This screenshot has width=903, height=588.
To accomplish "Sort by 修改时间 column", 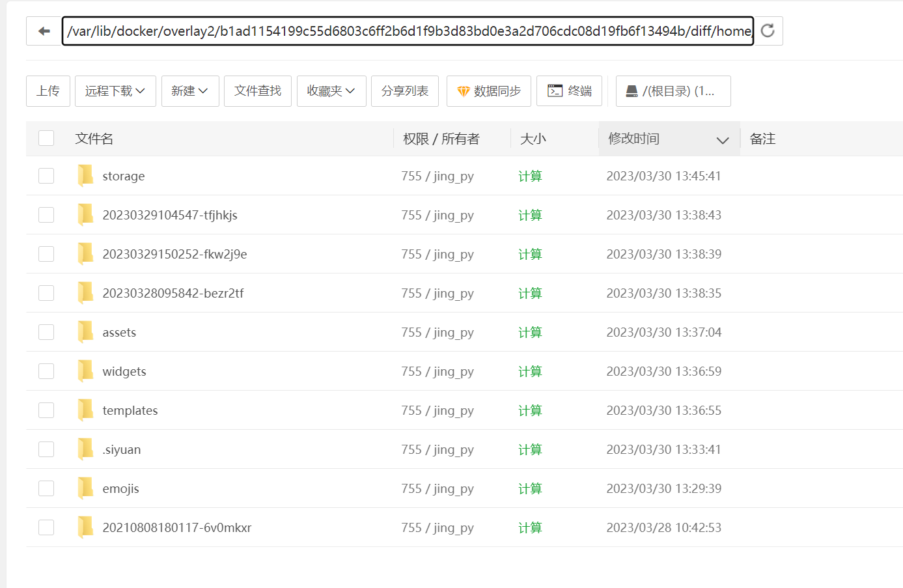I will coord(669,139).
